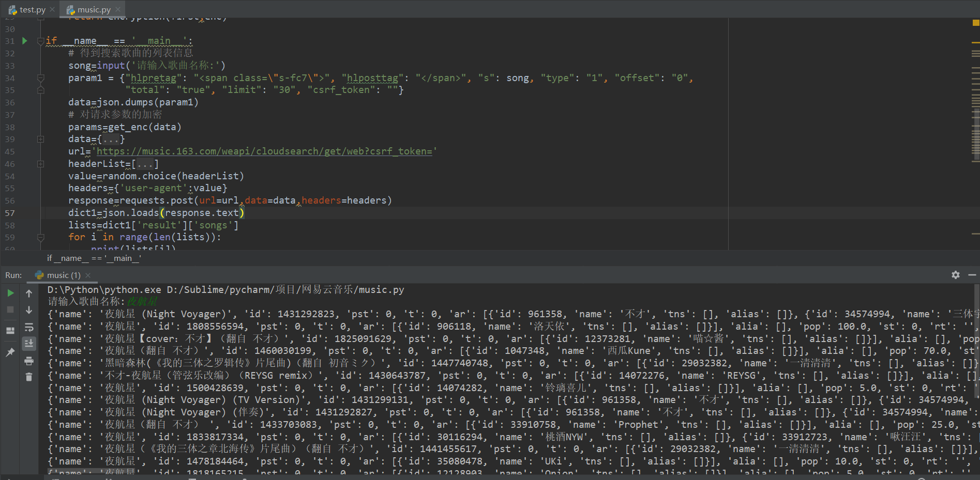Close the music.py editor tab
Viewport: 980px width, 480px height.
click(x=118, y=9)
